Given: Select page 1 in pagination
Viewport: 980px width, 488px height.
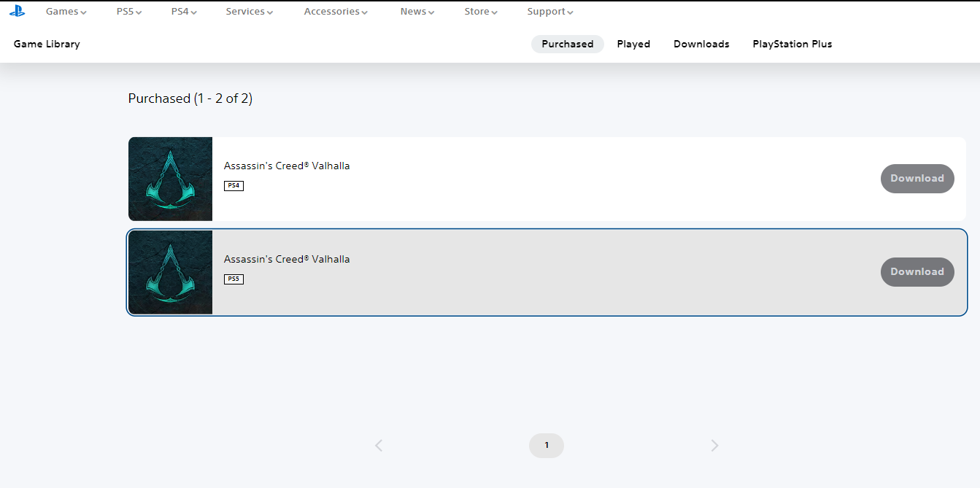Looking at the screenshot, I should click(x=547, y=446).
